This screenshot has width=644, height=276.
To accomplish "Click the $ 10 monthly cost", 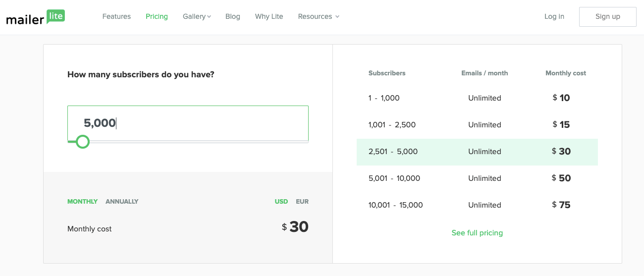I will [x=561, y=98].
